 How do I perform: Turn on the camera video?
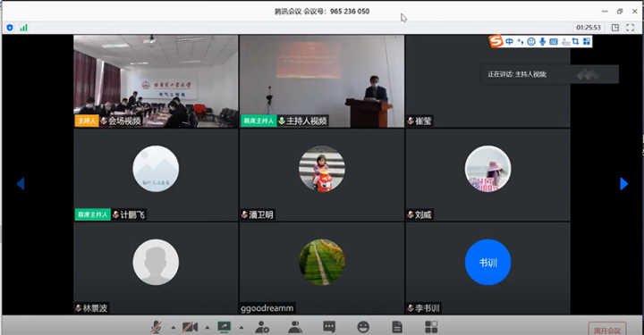[x=190, y=327]
